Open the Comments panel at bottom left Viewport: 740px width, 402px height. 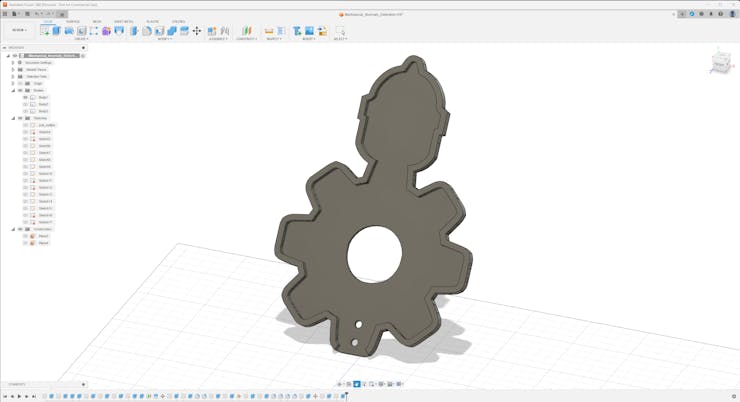tap(17, 384)
